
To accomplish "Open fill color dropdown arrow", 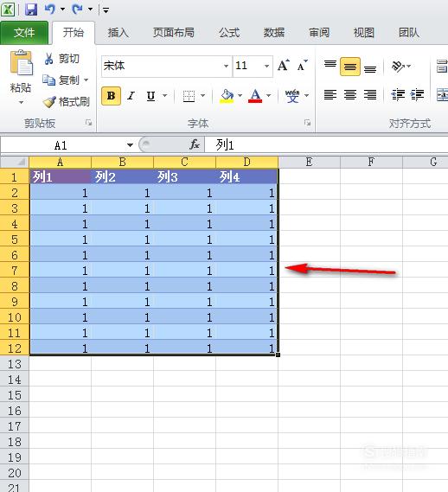I will [x=240, y=95].
